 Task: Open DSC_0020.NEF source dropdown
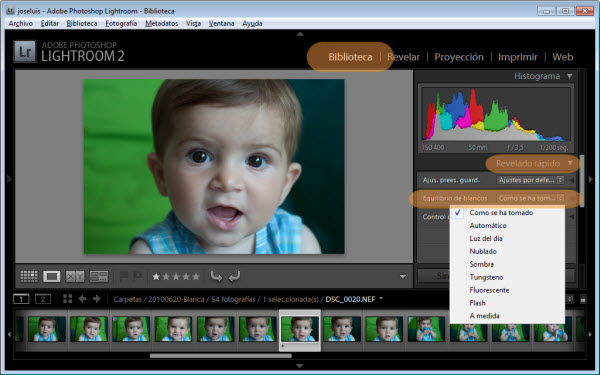click(x=381, y=298)
